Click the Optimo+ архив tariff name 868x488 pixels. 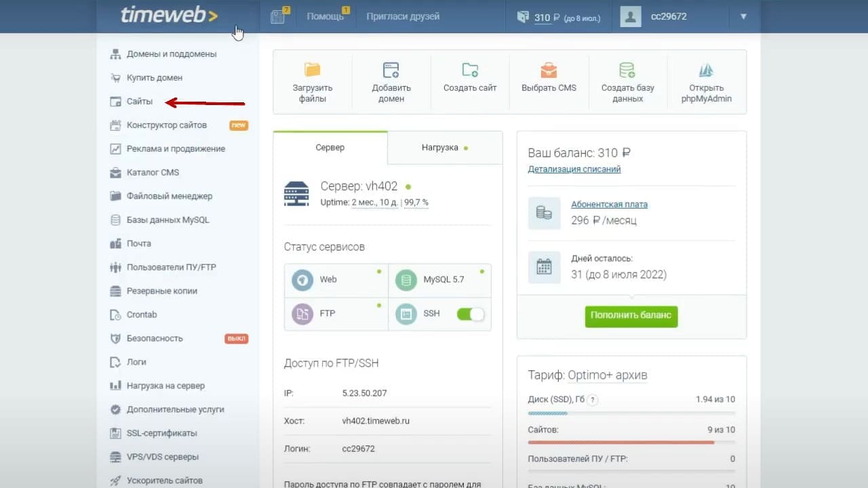(608, 375)
